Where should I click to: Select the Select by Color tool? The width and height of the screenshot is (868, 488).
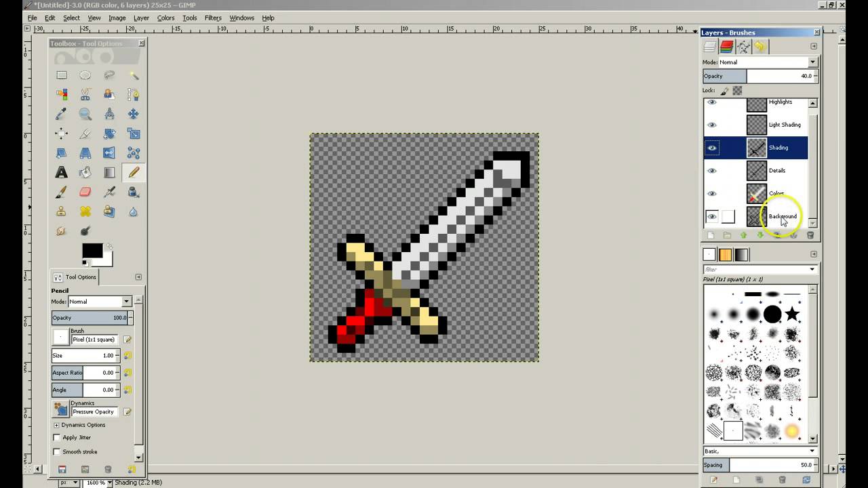(x=62, y=95)
